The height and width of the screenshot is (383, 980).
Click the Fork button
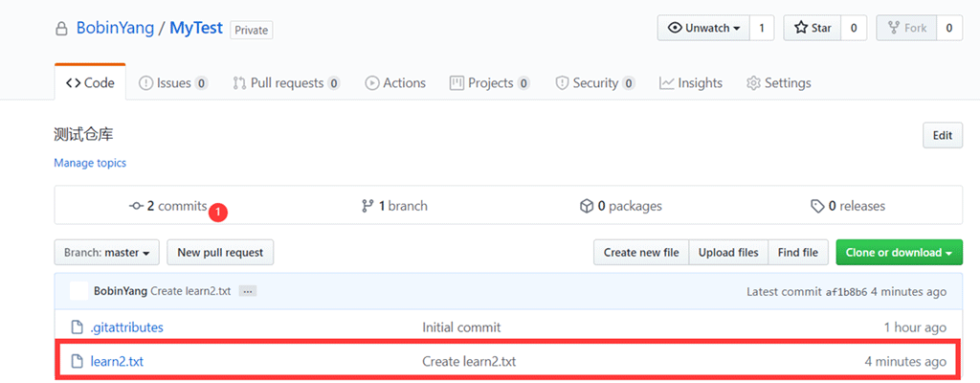(x=906, y=28)
